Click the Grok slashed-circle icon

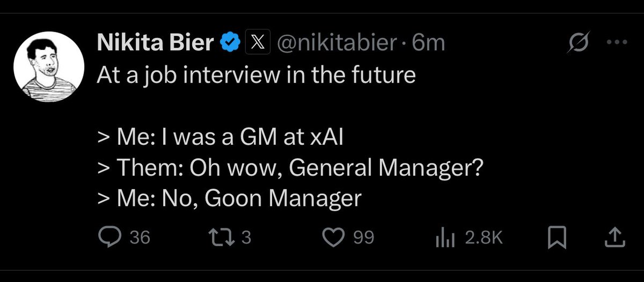pyautogui.click(x=579, y=42)
